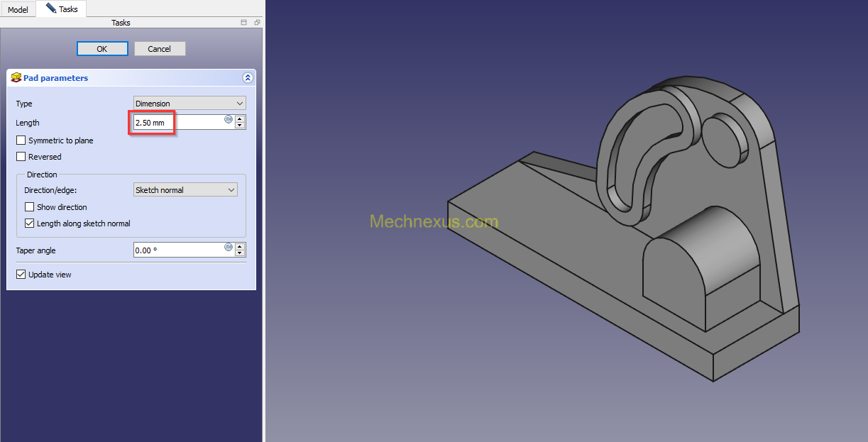Float the Tasks panel with undock icon
Image resolution: width=868 pixels, height=442 pixels.
point(257,23)
